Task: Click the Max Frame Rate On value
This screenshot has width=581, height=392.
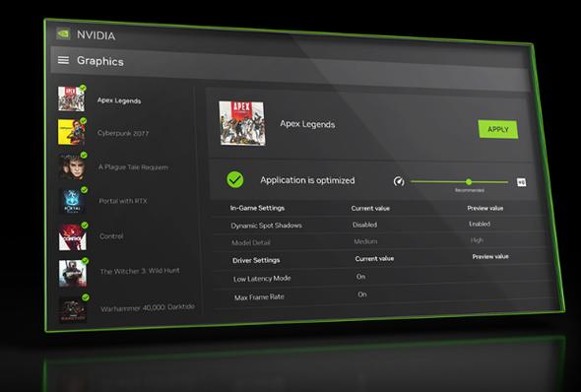Action: coord(362,294)
